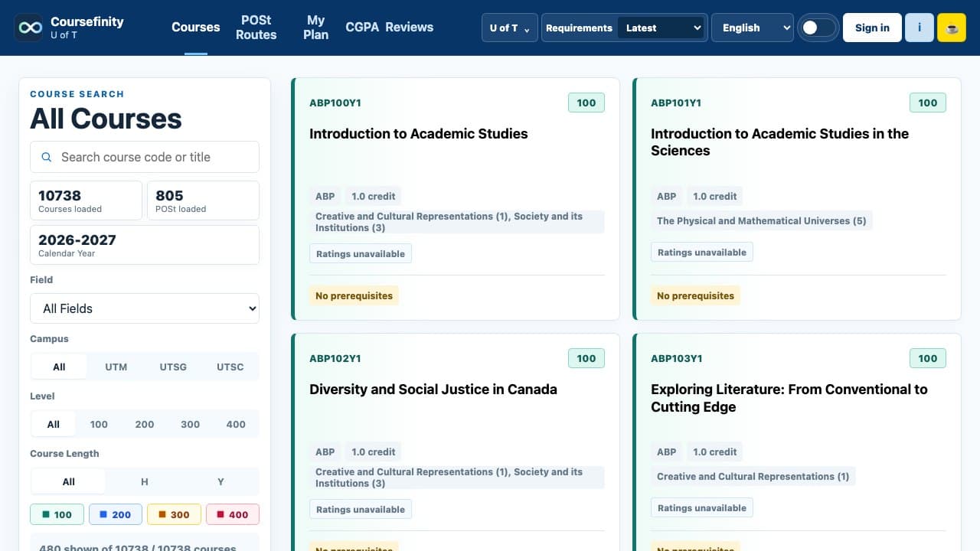Click course code ABP102Y1
Screen dimensions: 980x551
[335, 358]
